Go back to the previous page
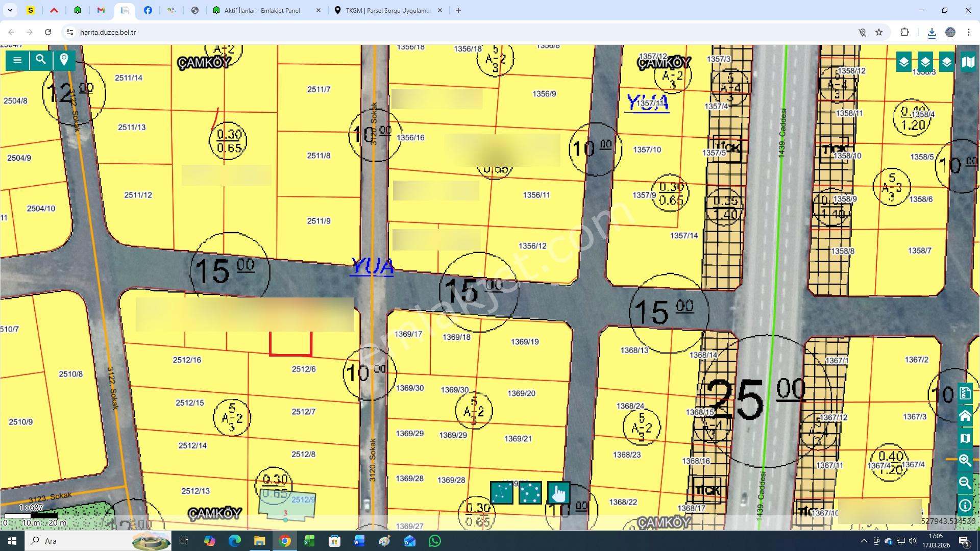This screenshot has width=980, height=551. (x=11, y=32)
